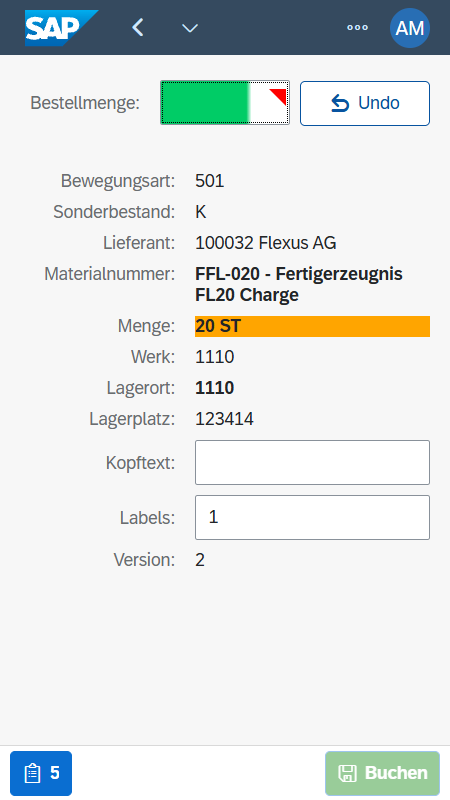Click the Bewegungsart value 501
Viewport: 450px width, 800px height.
210,181
